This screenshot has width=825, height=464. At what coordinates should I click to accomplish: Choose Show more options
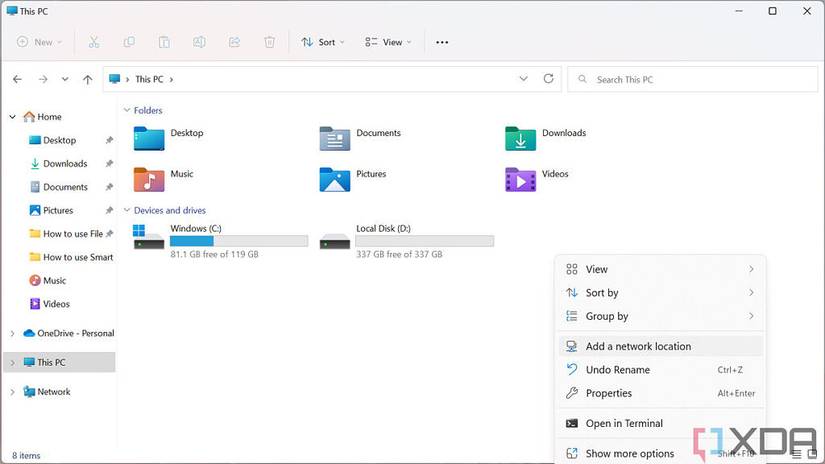coord(660,453)
